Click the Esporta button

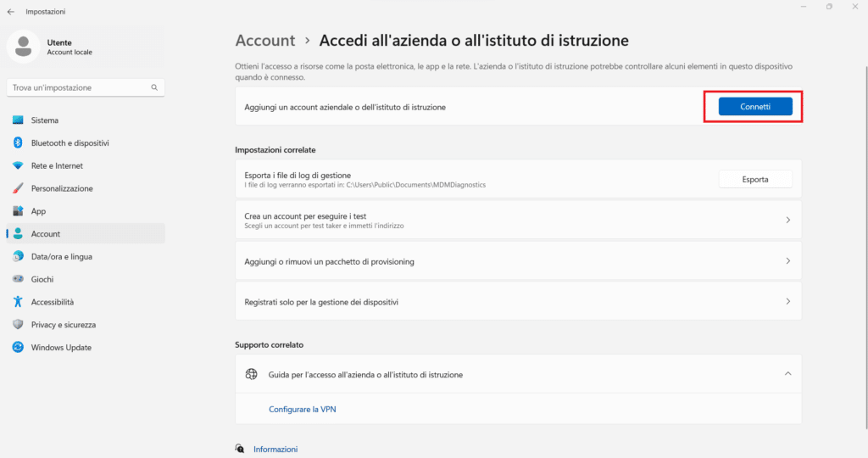[x=755, y=180]
